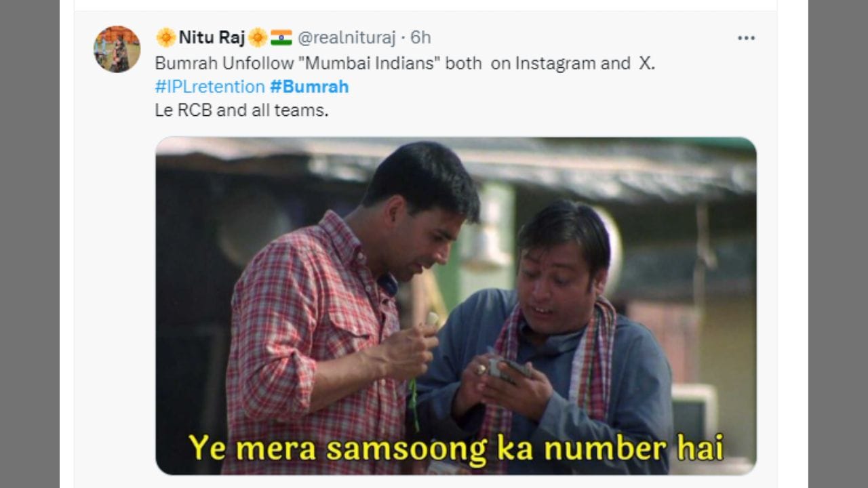The height and width of the screenshot is (488, 868).
Task: Click the 'Le RCB and all teams.' line
Action: coord(241,110)
